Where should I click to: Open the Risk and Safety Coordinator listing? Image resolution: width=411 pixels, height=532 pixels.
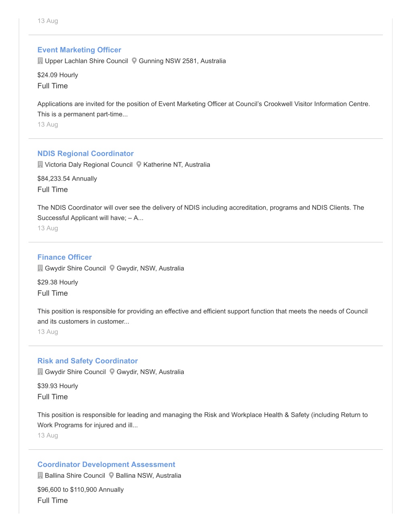pos(87,361)
